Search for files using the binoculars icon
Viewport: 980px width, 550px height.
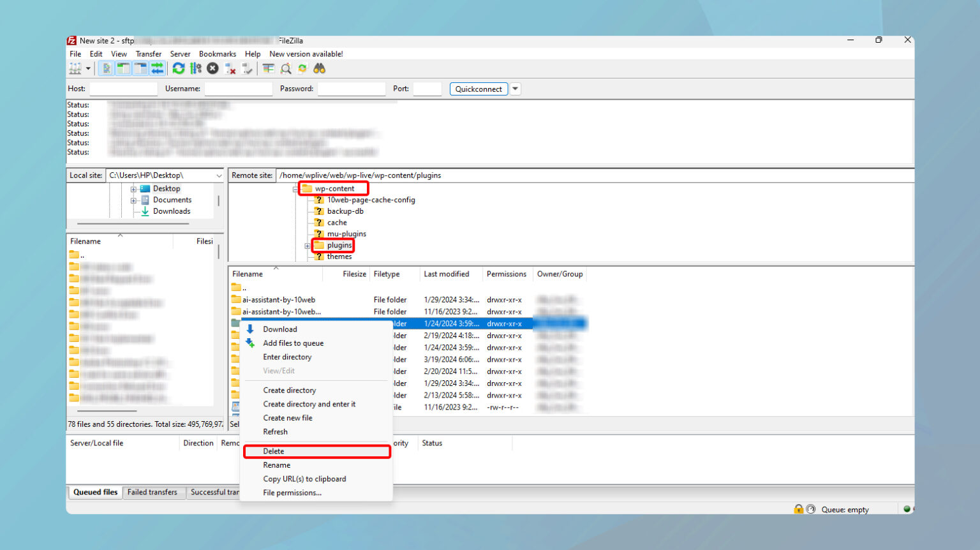pyautogui.click(x=319, y=68)
